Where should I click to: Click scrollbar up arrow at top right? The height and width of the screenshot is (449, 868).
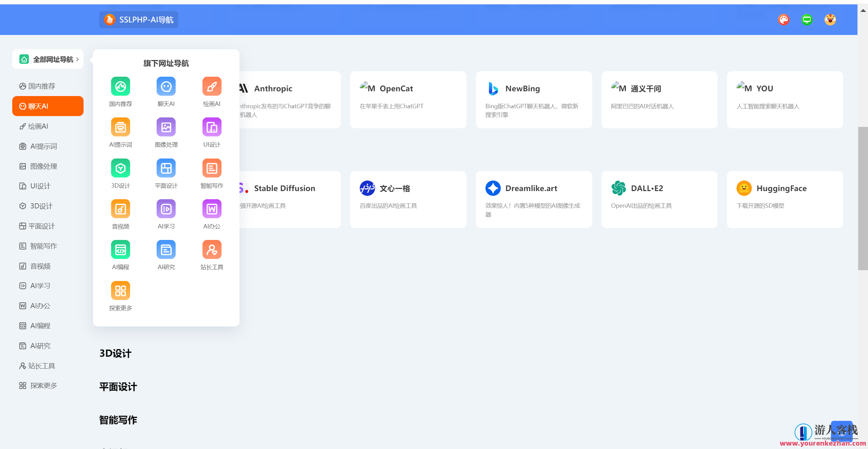tap(863, 10)
